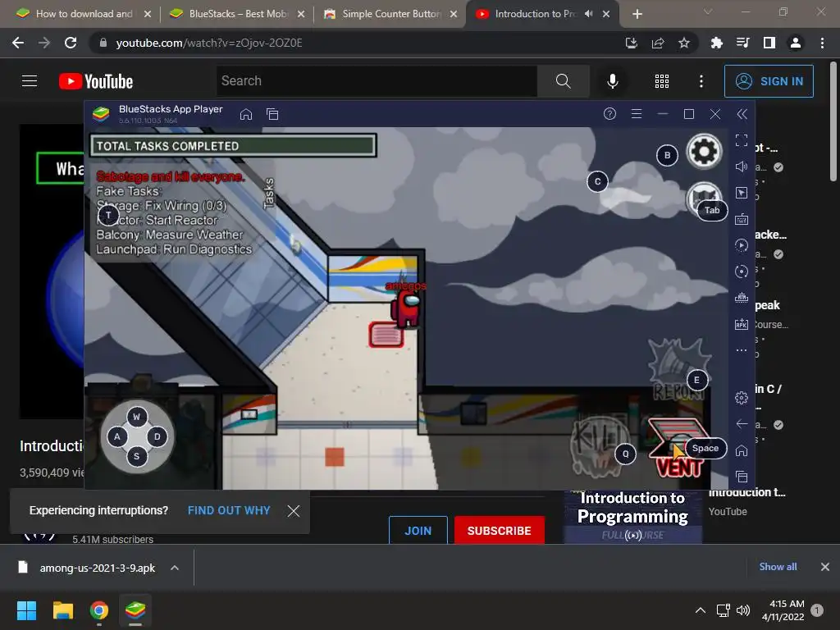Open YouTube guide hamburger menu
Viewport: 840px width, 630px height.
click(x=30, y=81)
